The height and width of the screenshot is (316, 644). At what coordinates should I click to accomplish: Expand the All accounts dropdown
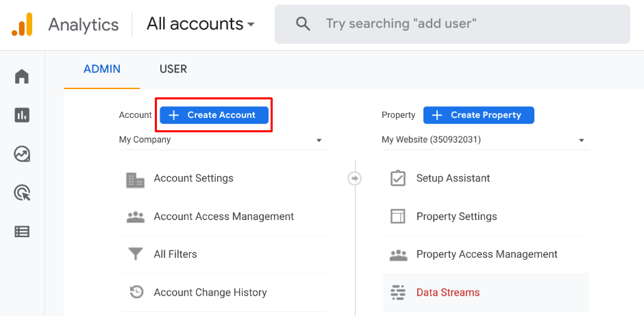(x=200, y=24)
